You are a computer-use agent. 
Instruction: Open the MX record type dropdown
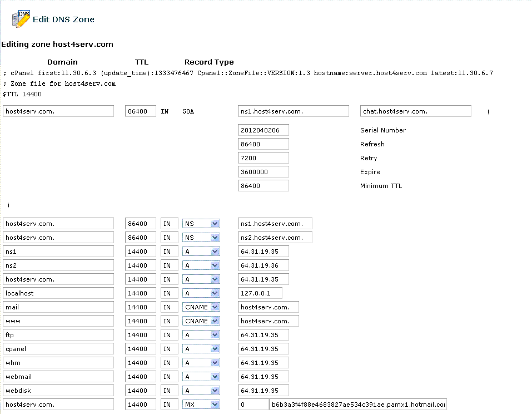(x=201, y=405)
